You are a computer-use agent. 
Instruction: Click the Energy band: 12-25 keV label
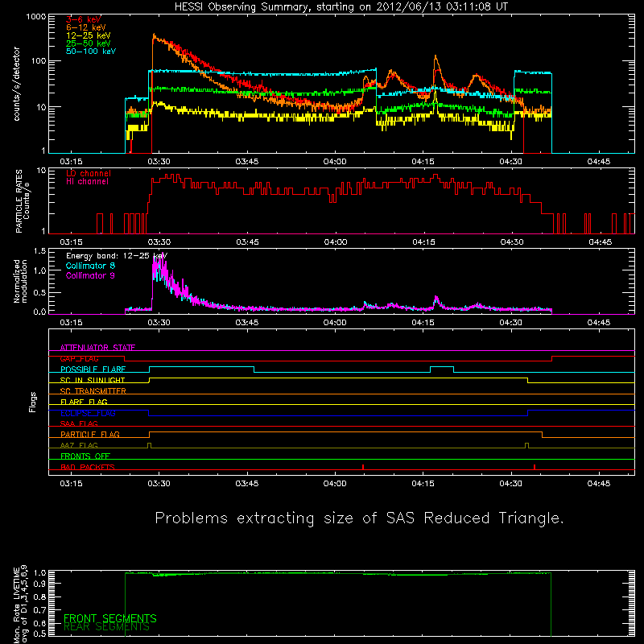(117, 256)
